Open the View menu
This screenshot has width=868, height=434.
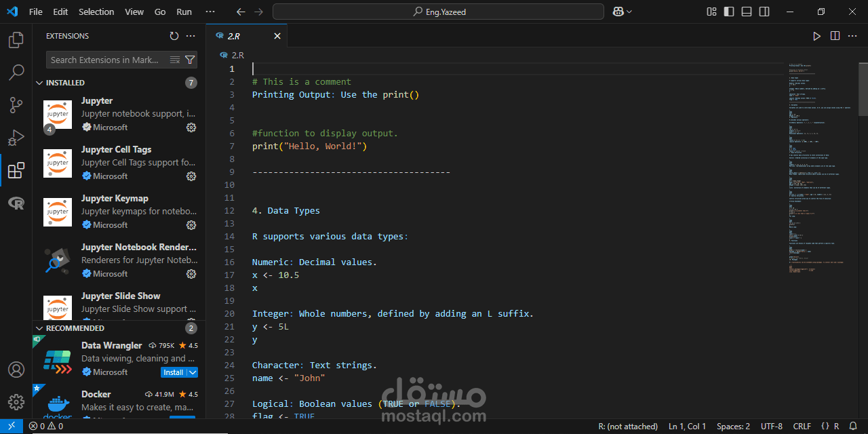click(x=134, y=12)
